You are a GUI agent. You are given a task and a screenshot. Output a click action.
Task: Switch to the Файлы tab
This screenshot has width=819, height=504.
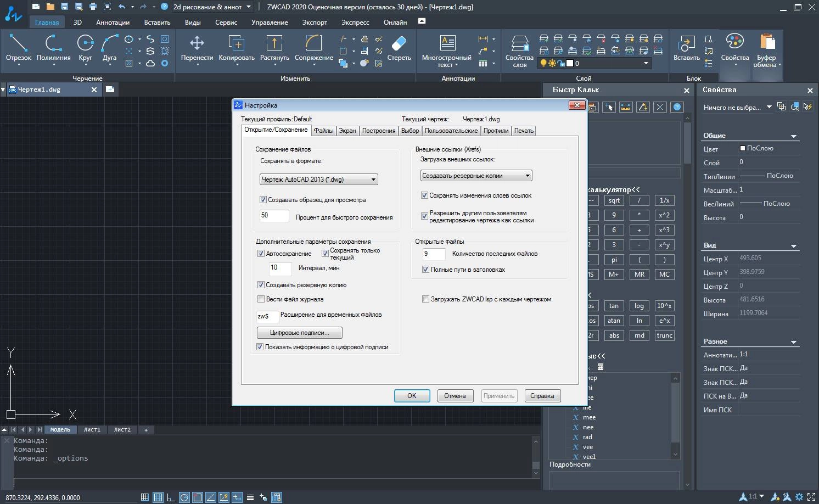(323, 131)
